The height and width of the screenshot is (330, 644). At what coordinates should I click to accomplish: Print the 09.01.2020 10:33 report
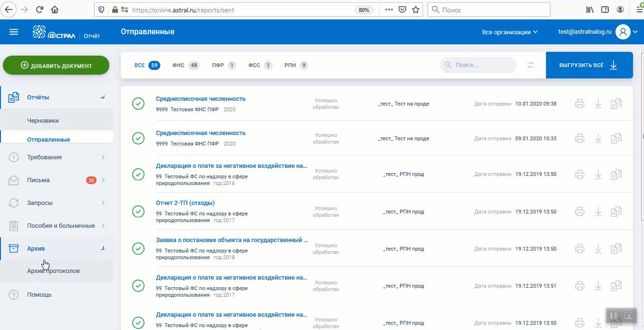point(579,138)
